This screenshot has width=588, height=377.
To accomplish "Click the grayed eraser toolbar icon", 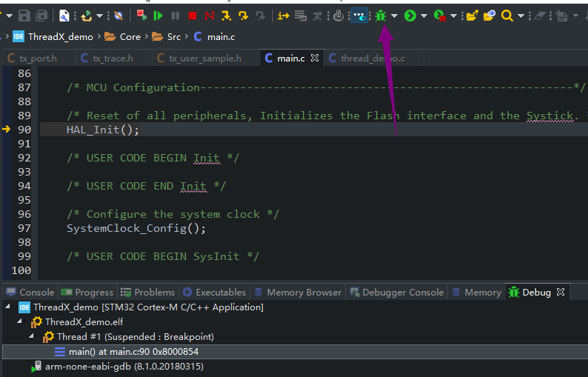I will [540, 16].
